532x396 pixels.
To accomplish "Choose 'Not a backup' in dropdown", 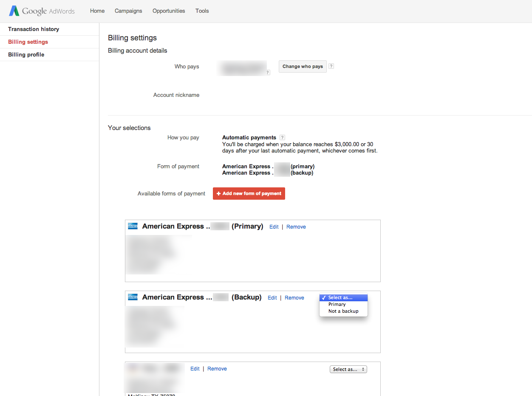I will tap(343, 311).
